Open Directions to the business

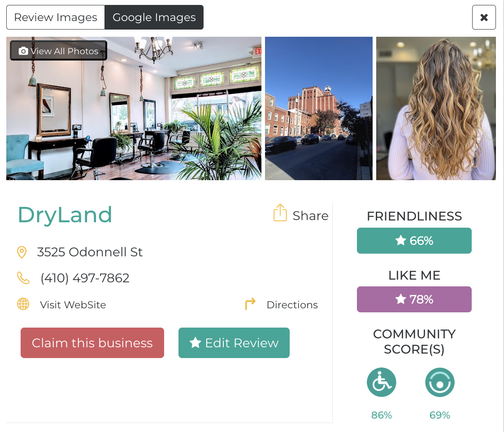[x=292, y=304]
